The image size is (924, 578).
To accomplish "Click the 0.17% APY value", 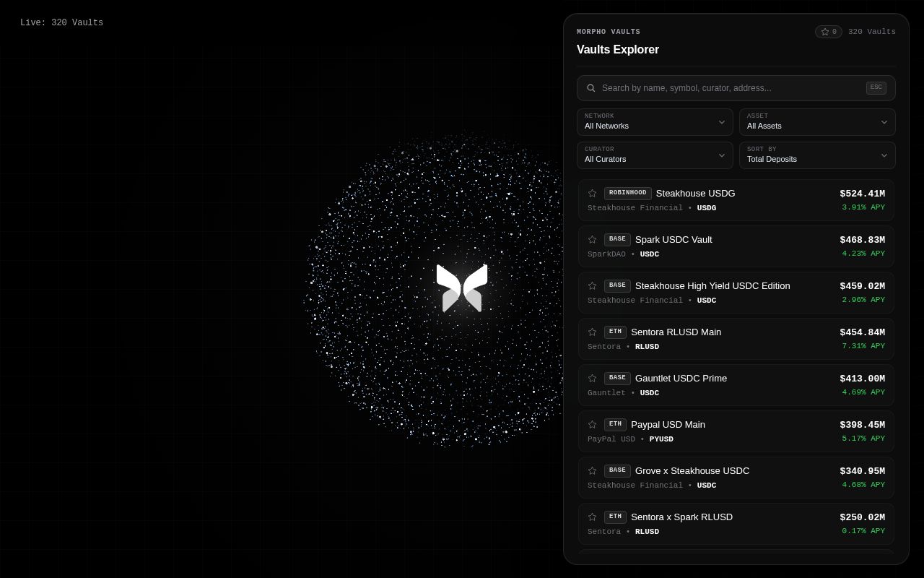I will click(863, 531).
